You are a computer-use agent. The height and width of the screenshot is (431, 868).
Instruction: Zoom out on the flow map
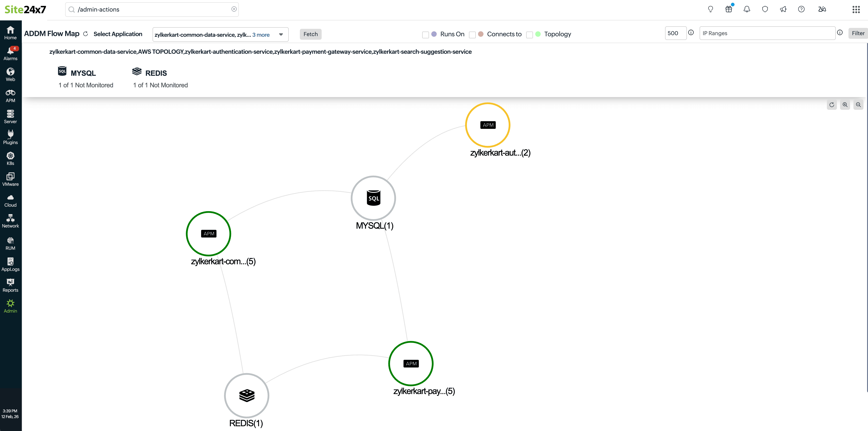coord(858,105)
